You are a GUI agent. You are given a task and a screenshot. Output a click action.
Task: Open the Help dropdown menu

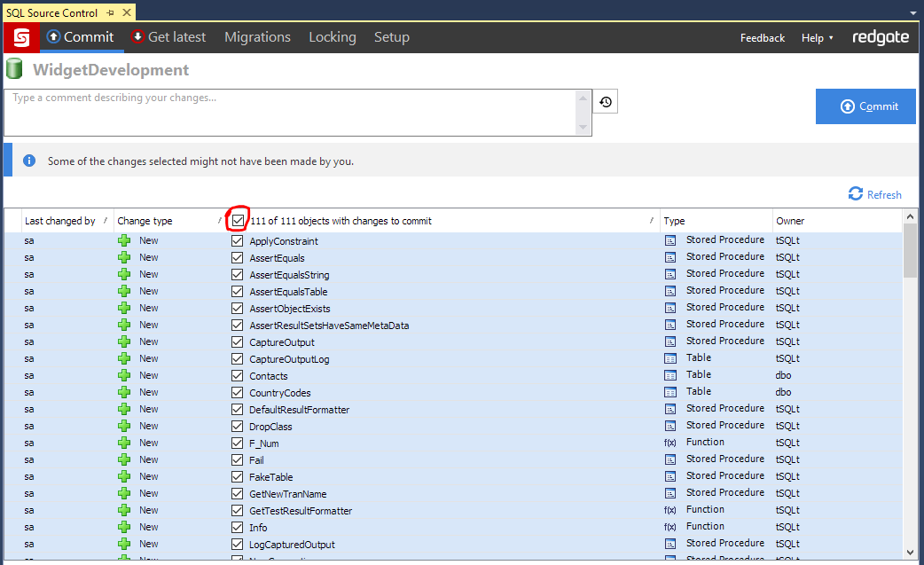click(x=817, y=38)
